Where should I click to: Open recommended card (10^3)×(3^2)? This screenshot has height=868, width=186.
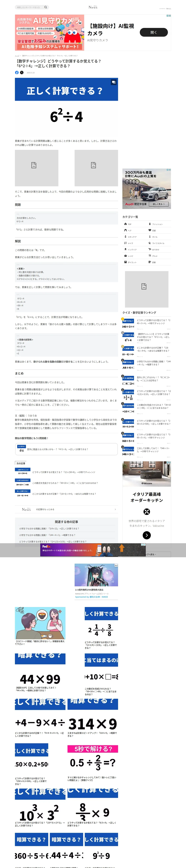(40, 808)
